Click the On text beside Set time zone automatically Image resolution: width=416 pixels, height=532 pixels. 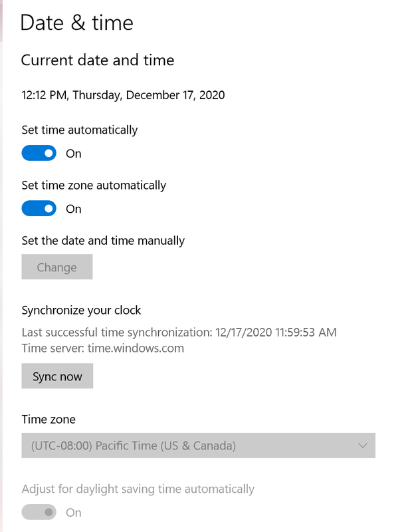tap(74, 209)
